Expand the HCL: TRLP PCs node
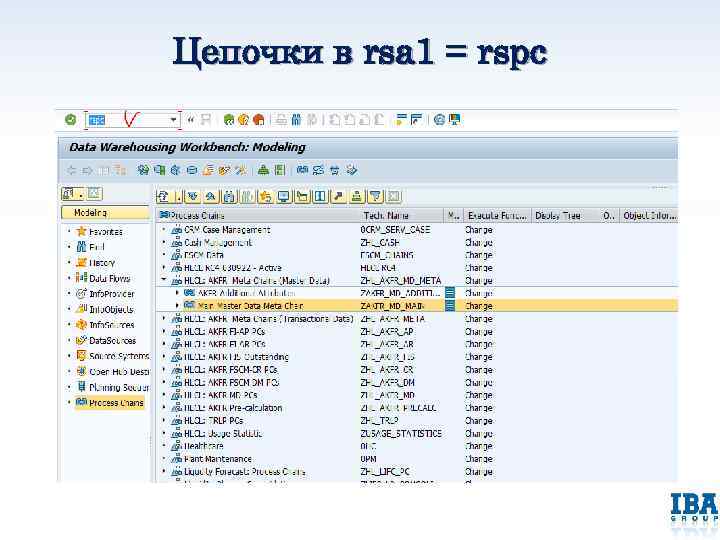 [x=163, y=420]
